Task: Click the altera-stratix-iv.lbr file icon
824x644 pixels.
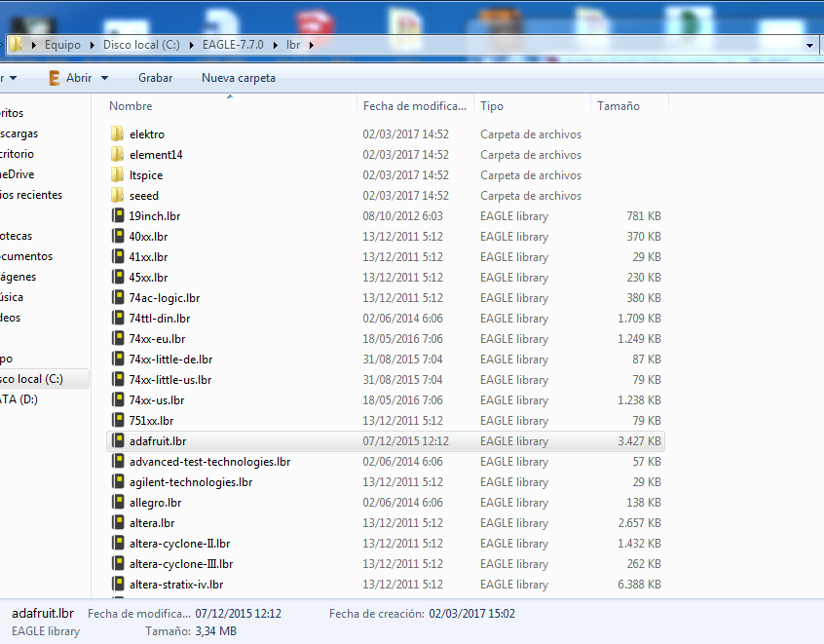Action: [x=118, y=585]
